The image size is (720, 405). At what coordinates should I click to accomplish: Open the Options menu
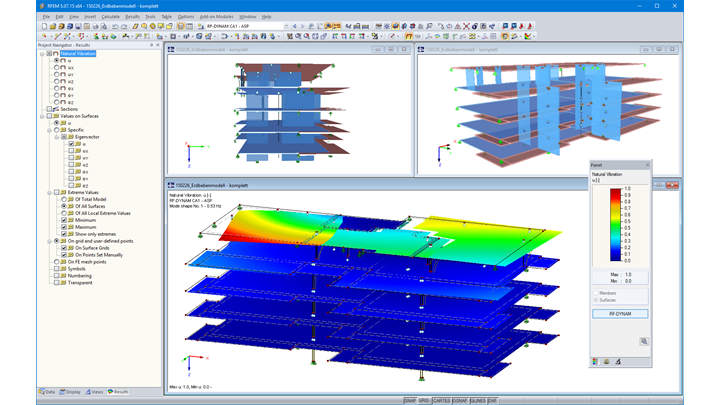[x=186, y=17]
